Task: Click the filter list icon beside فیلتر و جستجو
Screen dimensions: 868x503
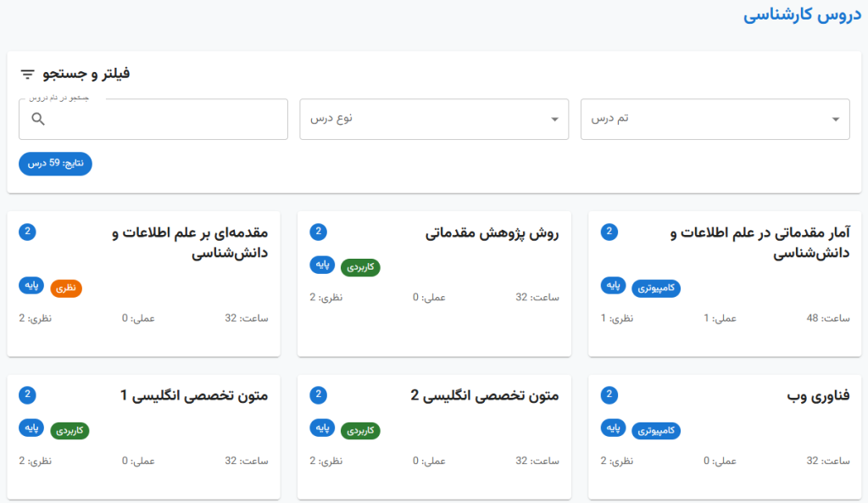Action: [27, 74]
